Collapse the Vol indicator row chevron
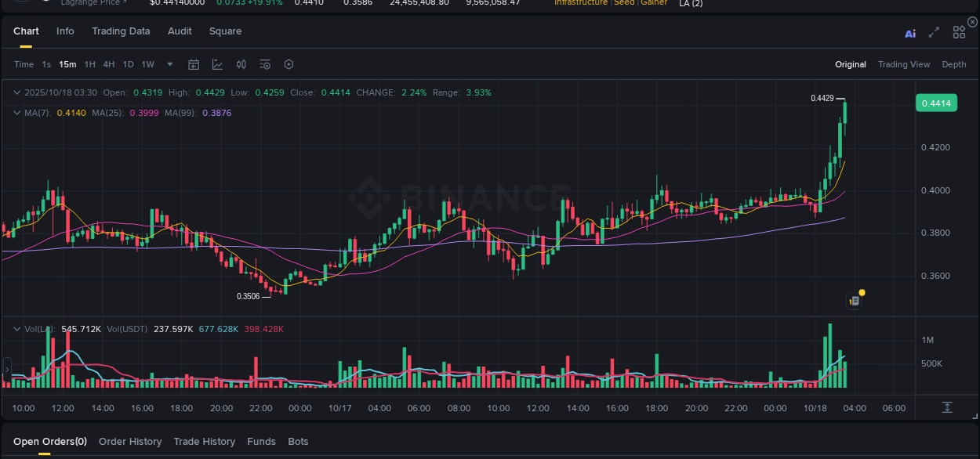Image resolution: width=980 pixels, height=459 pixels. pos(16,329)
